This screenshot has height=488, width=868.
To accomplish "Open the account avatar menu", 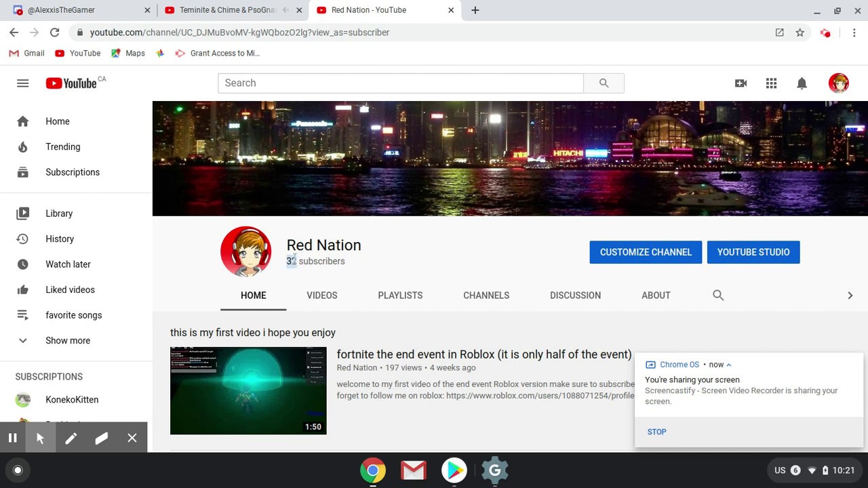I will (x=838, y=83).
